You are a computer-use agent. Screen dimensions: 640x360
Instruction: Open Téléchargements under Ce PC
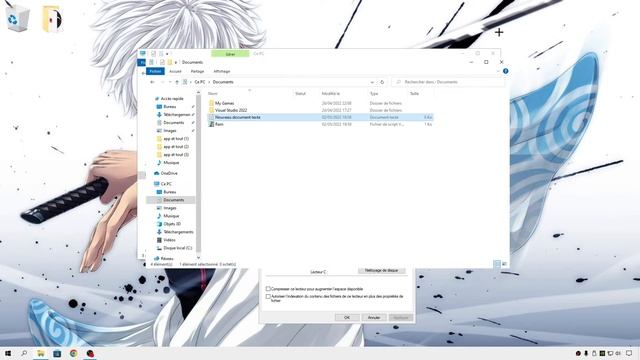pos(178,232)
